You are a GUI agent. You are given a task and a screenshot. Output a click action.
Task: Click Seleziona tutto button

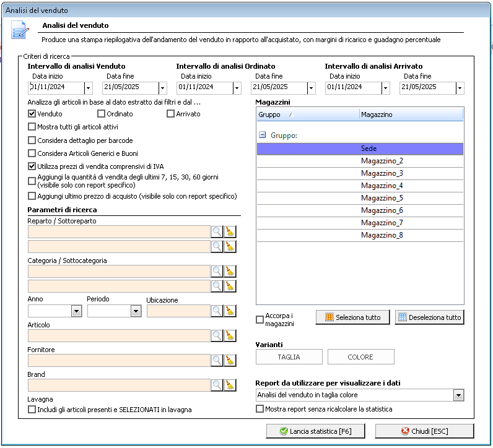352,317
